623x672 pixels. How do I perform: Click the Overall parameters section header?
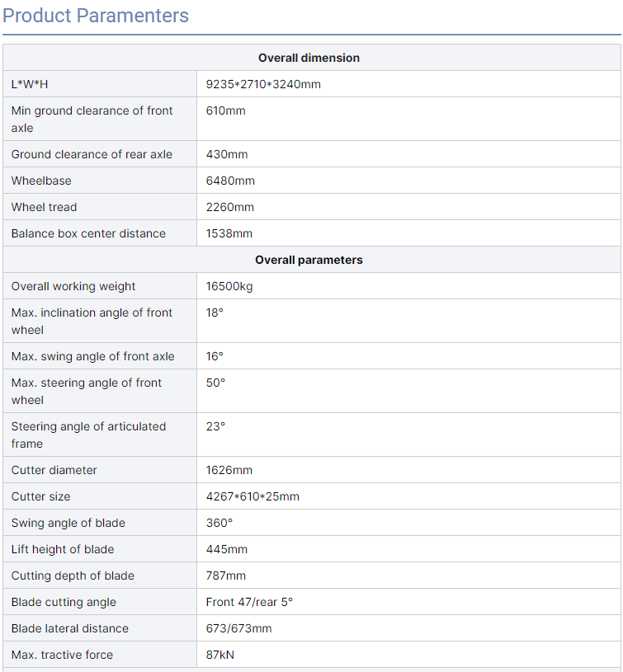pyautogui.click(x=309, y=260)
